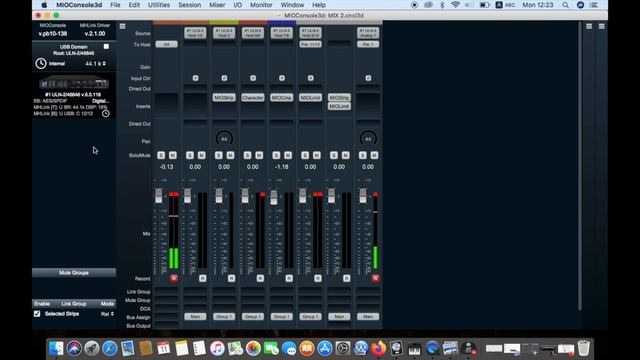Toggle the USB Domain checkbox
The image size is (640, 360).
[x=106, y=47]
